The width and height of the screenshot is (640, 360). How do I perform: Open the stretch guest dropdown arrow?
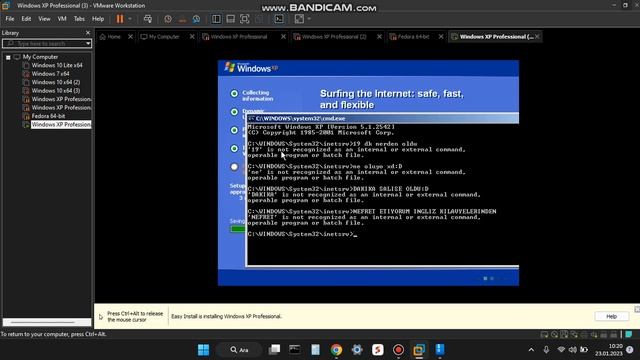309,19
